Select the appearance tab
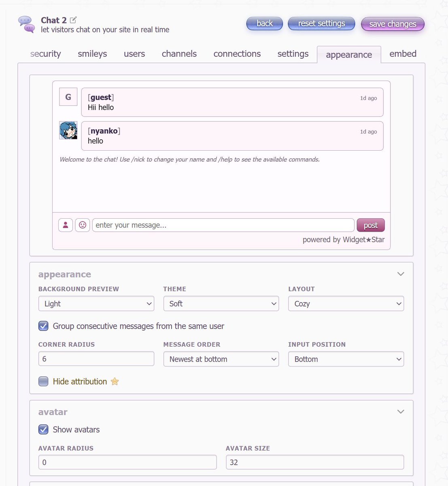This screenshot has height=486, width=448. pyautogui.click(x=349, y=55)
